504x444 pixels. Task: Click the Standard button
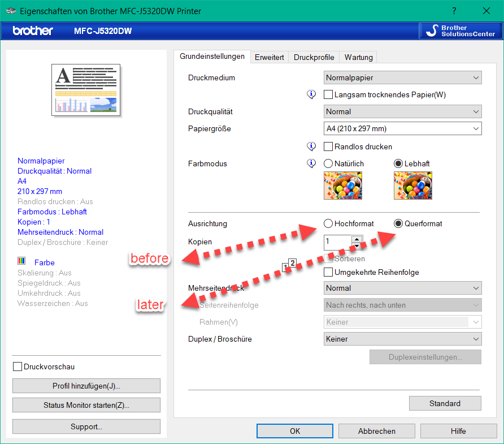(445, 403)
